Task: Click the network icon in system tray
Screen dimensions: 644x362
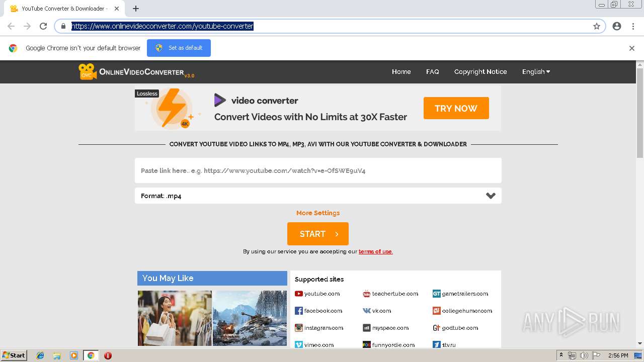Action: 572,355
